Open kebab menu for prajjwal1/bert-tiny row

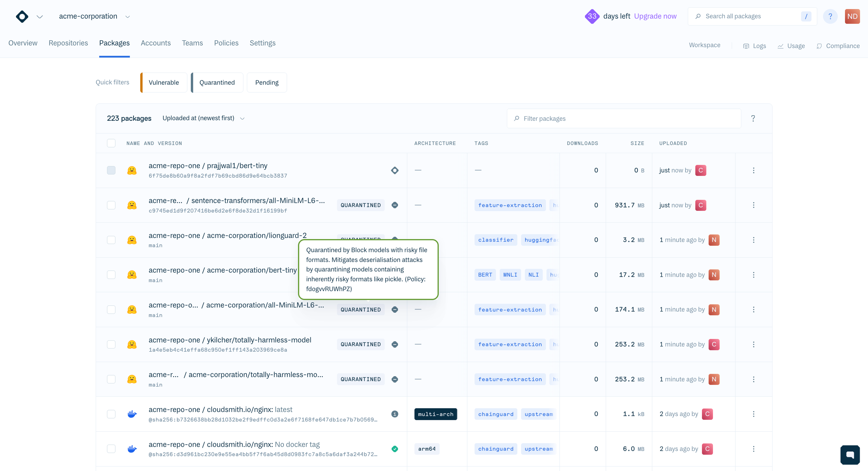pos(753,170)
